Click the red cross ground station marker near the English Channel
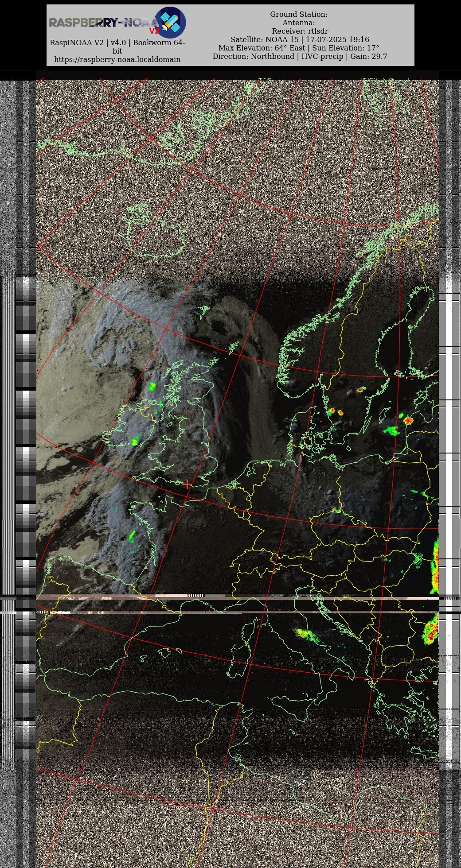 click(x=188, y=484)
